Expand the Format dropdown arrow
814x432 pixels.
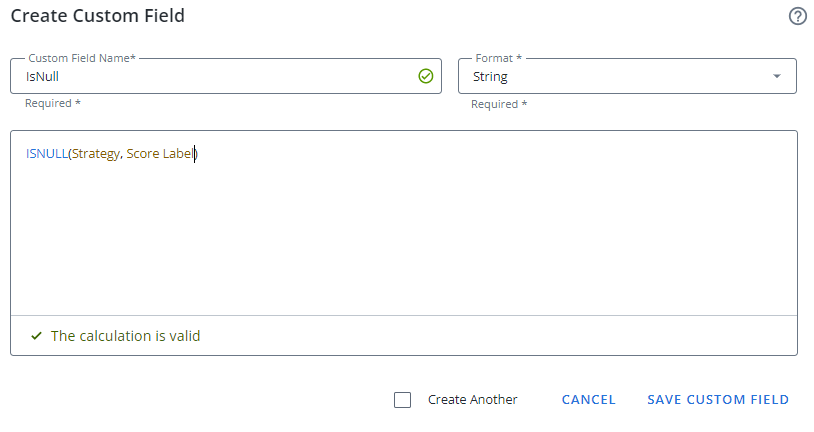click(777, 76)
